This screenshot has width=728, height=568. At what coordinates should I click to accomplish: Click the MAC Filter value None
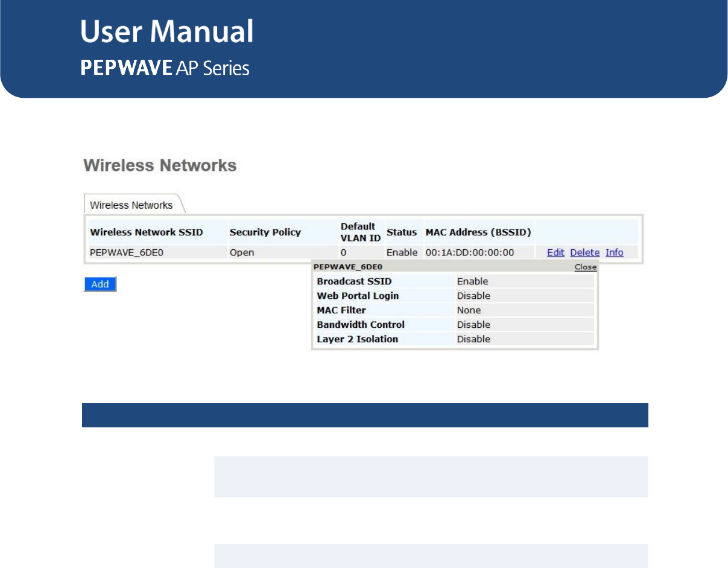[x=469, y=310]
